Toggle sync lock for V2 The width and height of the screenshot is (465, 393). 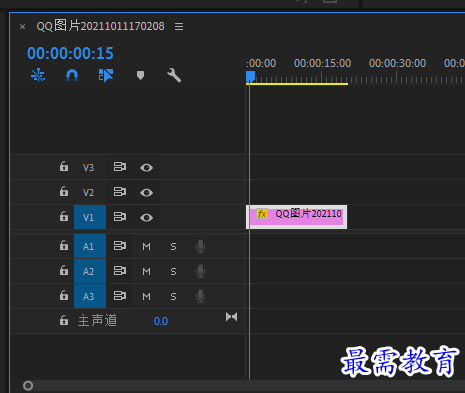coord(120,192)
